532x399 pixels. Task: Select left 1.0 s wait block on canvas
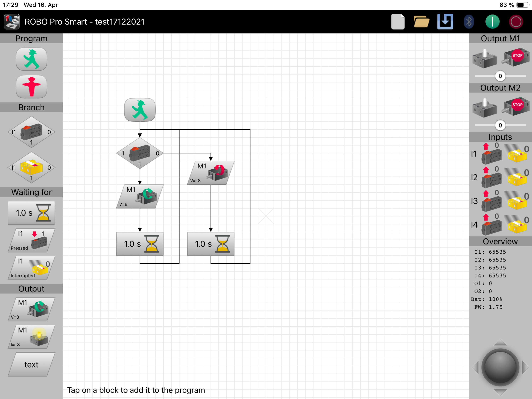coord(140,244)
